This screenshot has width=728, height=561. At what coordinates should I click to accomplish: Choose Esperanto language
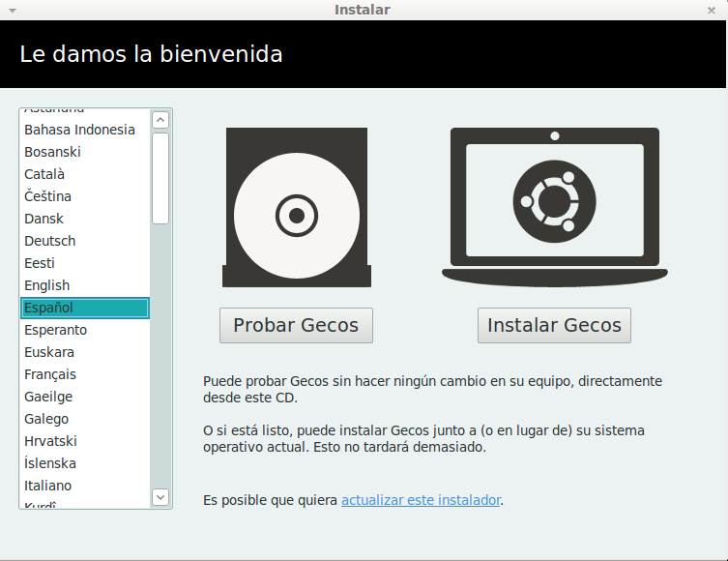coord(85,330)
